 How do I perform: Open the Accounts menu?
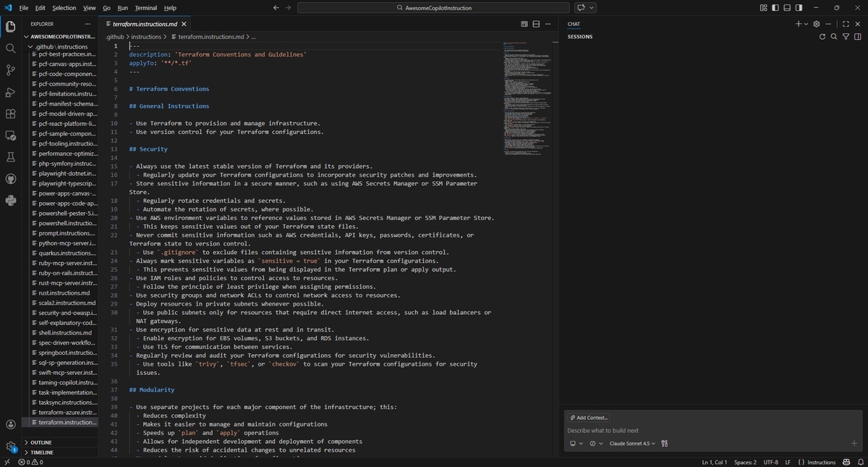(10, 425)
